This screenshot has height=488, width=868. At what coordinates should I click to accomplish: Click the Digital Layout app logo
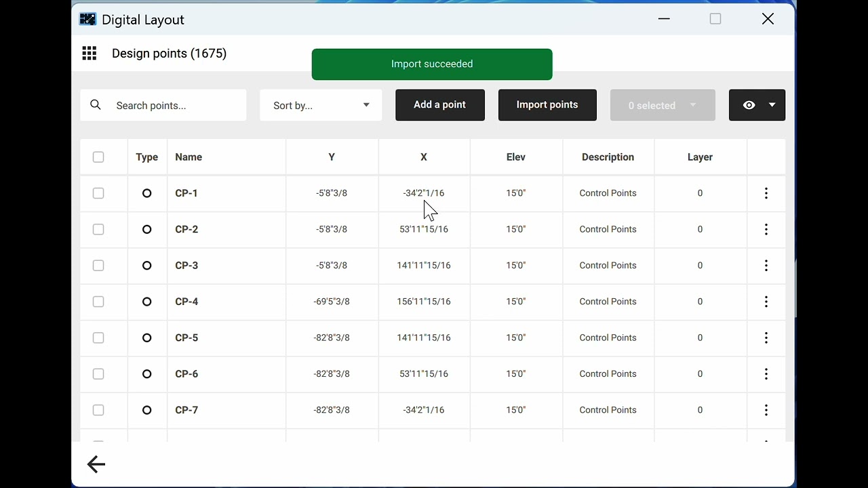(x=87, y=19)
